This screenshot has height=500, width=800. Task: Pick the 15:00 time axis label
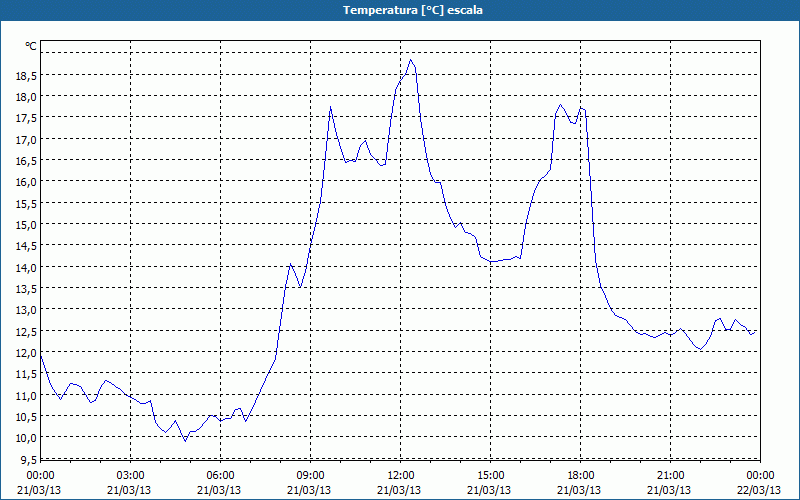click(x=490, y=476)
